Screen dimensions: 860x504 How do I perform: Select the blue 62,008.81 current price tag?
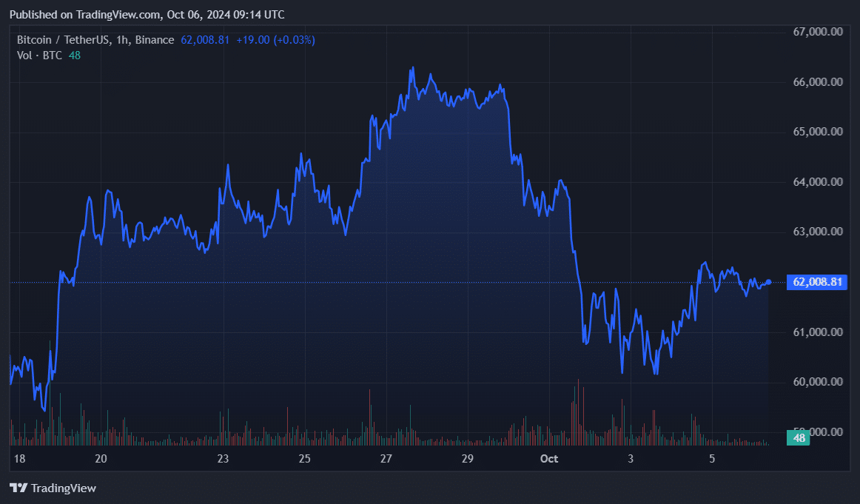coord(819,282)
